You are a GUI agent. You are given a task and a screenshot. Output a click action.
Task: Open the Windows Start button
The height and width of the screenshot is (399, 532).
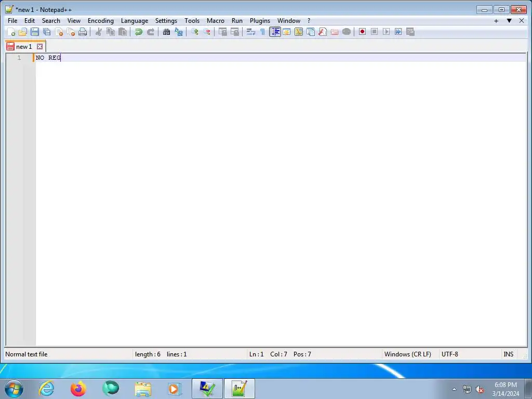click(14, 389)
